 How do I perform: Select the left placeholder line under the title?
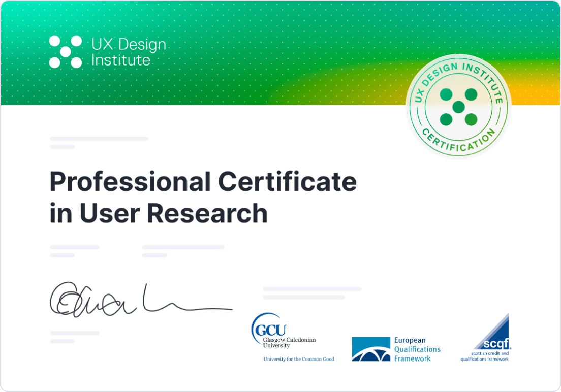click(x=74, y=247)
